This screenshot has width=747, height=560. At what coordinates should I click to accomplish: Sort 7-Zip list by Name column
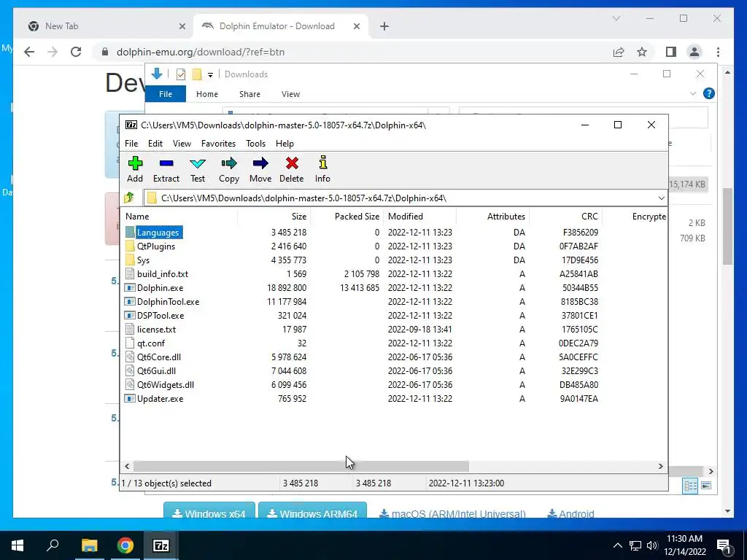tap(180, 216)
